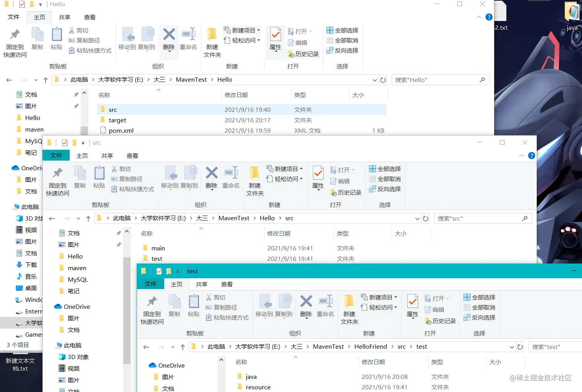
Task: Open Easy access dropdown in test window
Action: [379, 307]
